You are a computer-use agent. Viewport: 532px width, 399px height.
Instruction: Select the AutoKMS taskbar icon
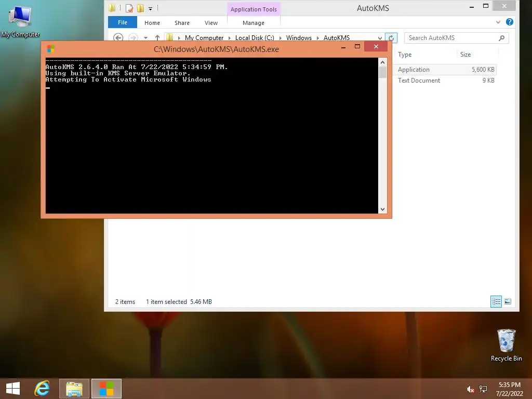coord(107,389)
